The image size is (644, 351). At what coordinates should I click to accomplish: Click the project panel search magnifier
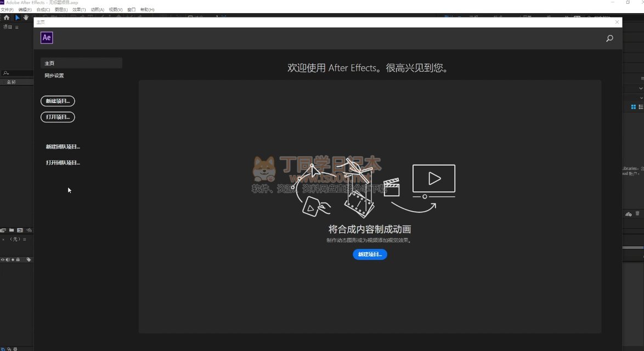pos(5,73)
